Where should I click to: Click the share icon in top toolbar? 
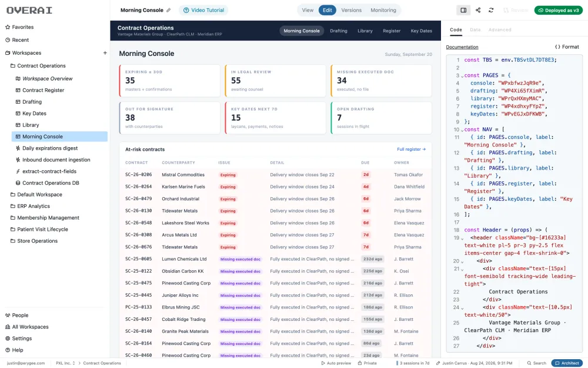pos(477,10)
